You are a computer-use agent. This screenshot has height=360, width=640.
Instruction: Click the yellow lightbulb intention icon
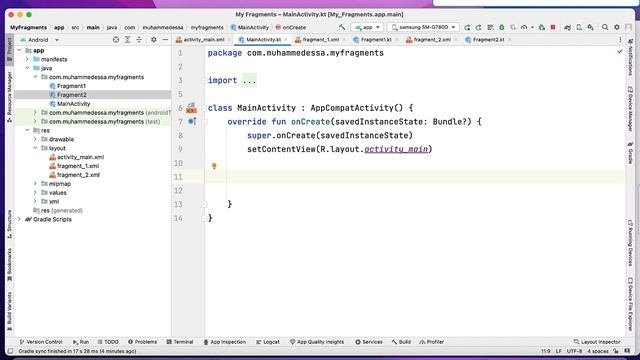[x=214, y=166]
